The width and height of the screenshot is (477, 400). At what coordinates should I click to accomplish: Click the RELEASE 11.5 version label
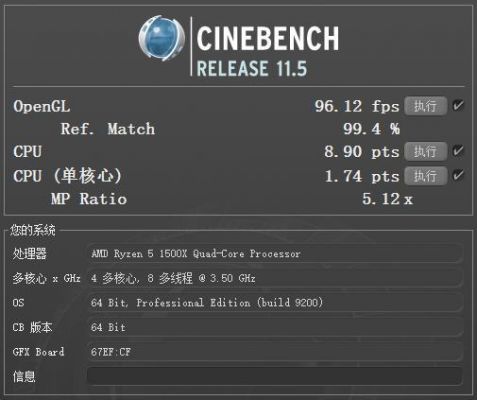[x=252, y=68]
